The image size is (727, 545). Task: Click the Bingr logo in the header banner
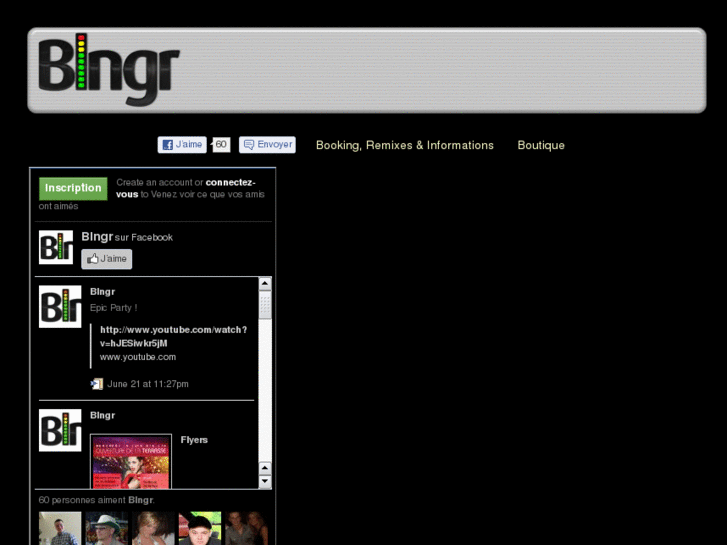click(x=108, y=70)
